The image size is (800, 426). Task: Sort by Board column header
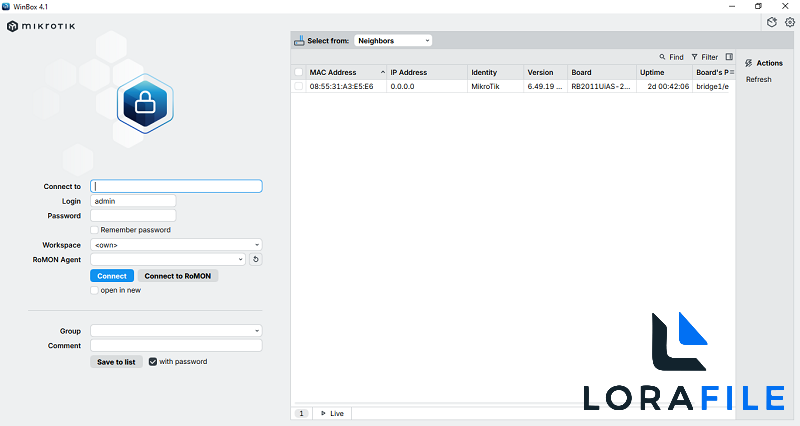602,72
